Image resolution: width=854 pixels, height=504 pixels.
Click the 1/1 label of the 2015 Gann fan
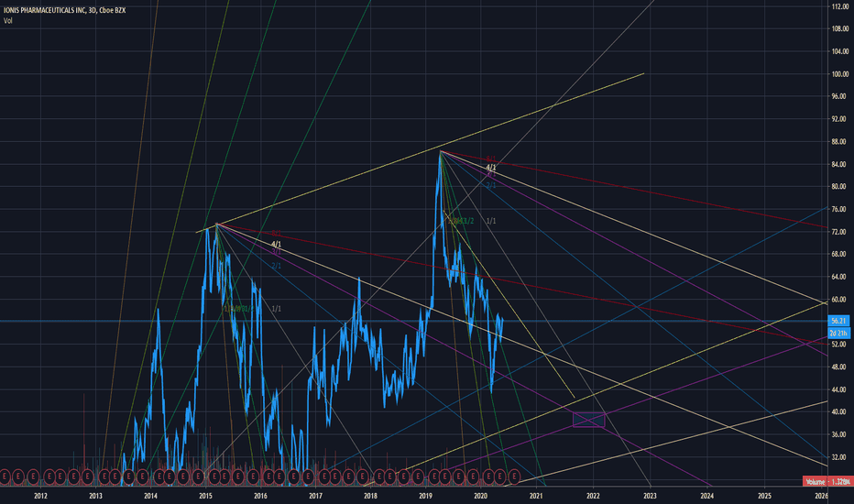(276, 309)
